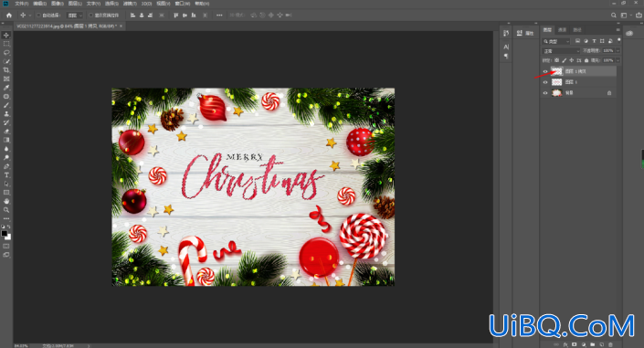Select the Quick Selection tool
Viewport: 644px width, 348px height.
click(6, 61)
